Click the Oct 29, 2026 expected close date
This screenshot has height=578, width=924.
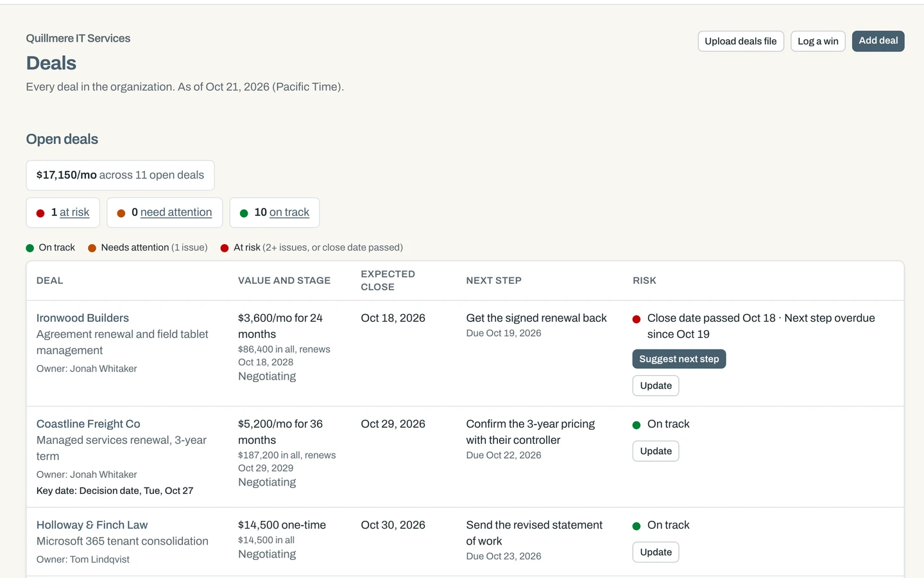pos(393,424)
